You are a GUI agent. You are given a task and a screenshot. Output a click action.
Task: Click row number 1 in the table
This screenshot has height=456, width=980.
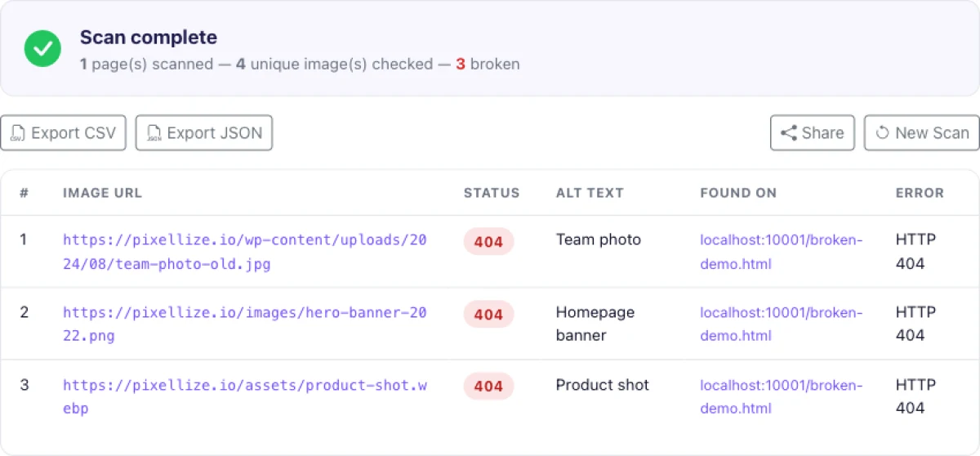point(24,239)
